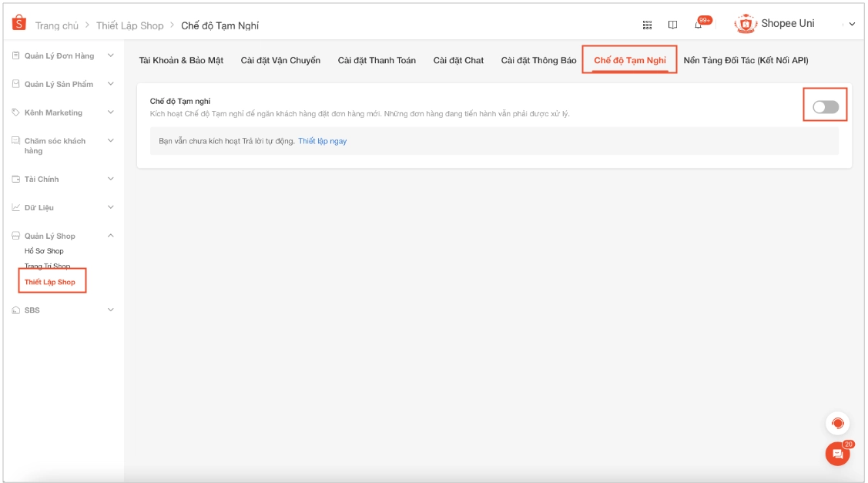
Task: Select Thiết Lập Shop in sidebar
Action: (50, 282)
